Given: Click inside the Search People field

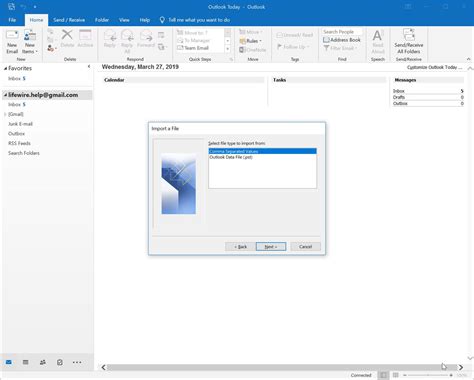Looking at the screenshot, I should pyautogui.click(x=342, y=32).
